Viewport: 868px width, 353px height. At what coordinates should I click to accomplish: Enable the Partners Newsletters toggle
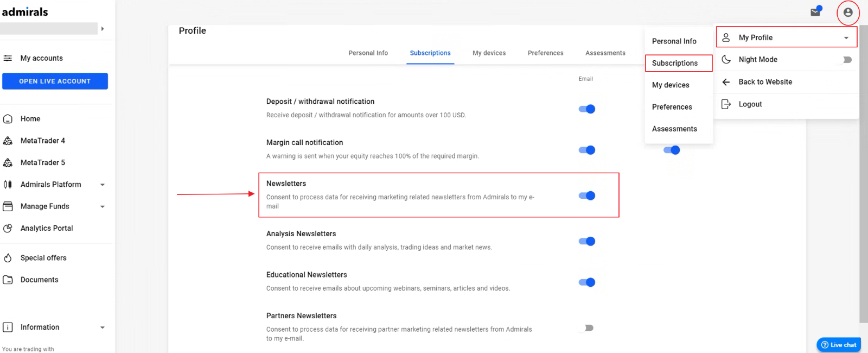[x=586, y=328]
